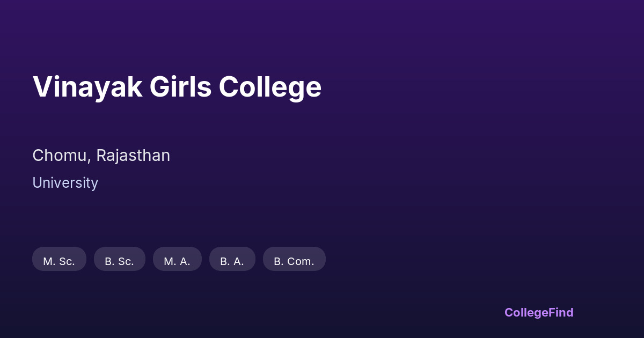Select the middle pill among the five courses
Screen dimensions: 644x338
click(177, 260)
